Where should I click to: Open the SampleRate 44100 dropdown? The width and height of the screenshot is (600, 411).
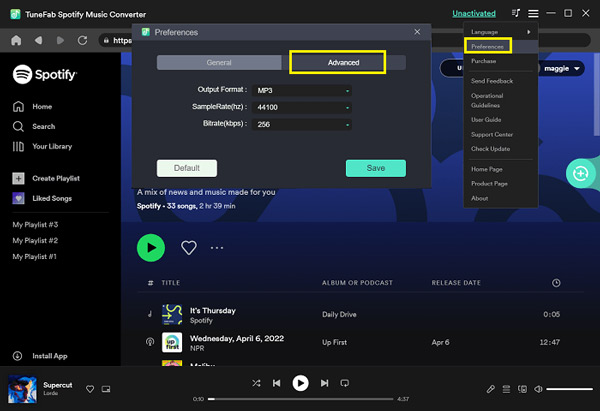pyautogui.click(x=302, y=107)
